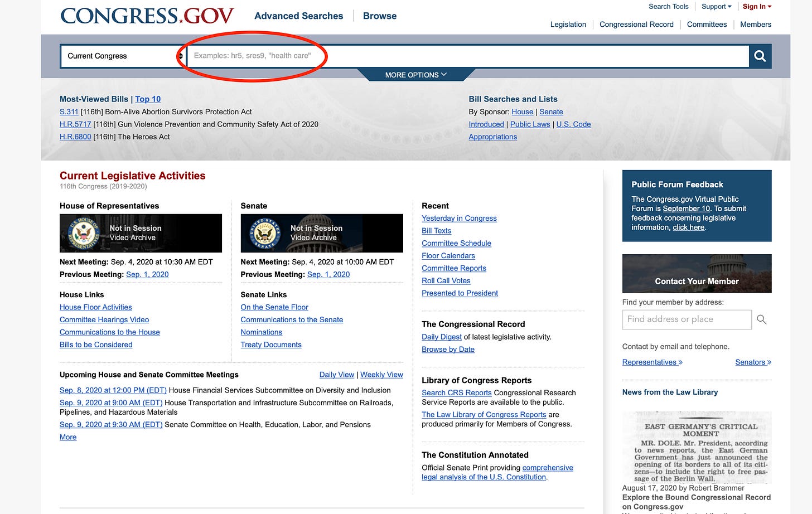This screenshot has height=514, width=812.
Task: Open Search Tools link
Action: tap(669, 7)
